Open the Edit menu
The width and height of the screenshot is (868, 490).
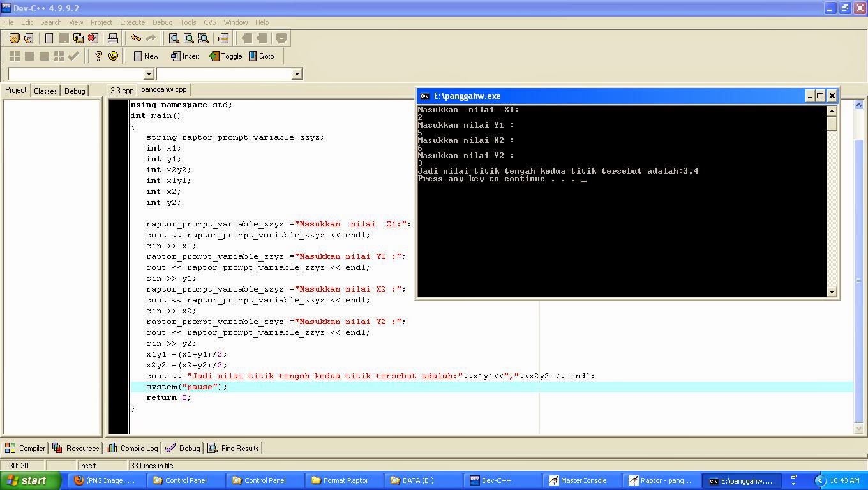tap(27, 22)
